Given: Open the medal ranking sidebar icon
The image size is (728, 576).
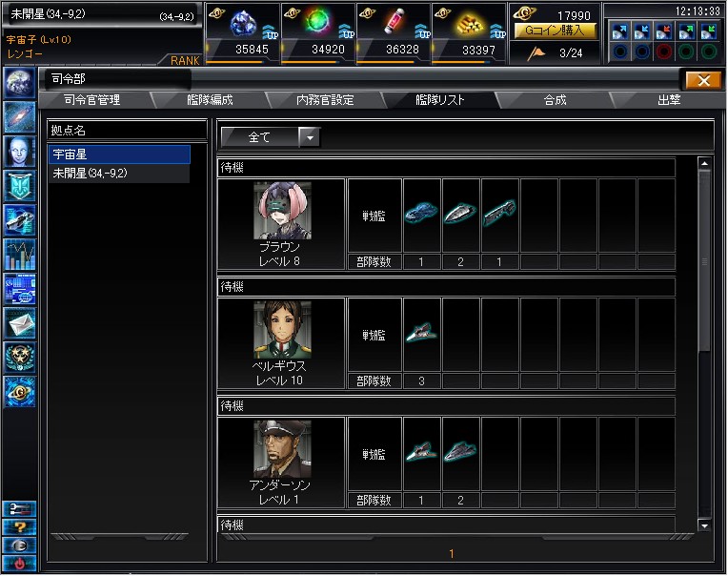Looking at the screenshot, I should point(19,359).
